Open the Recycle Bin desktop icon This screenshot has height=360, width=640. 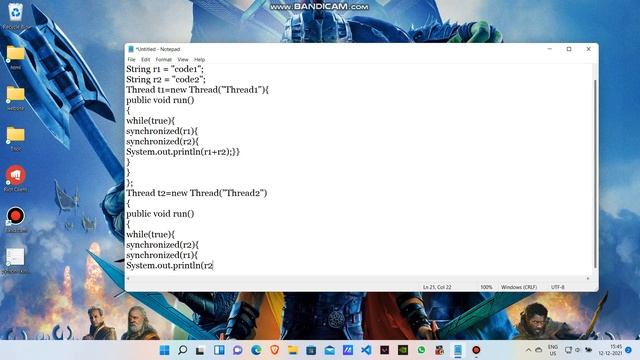pos(16,16)
